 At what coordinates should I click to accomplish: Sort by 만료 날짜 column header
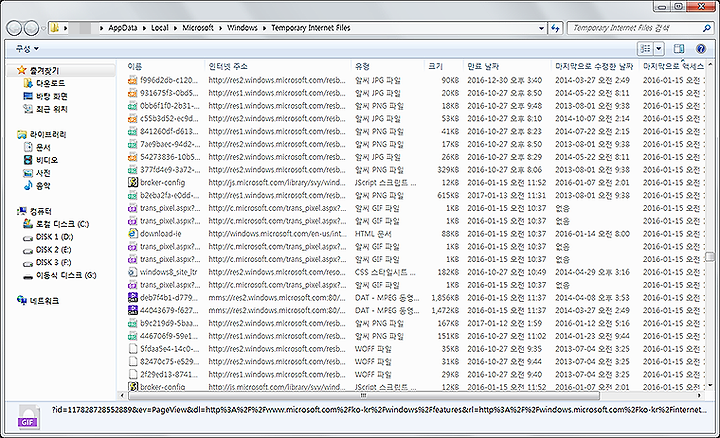pos(483,66)
